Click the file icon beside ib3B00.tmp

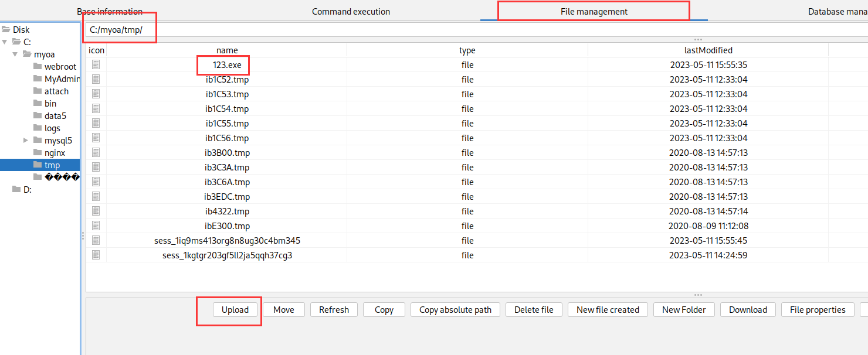(x=96, y=152)
